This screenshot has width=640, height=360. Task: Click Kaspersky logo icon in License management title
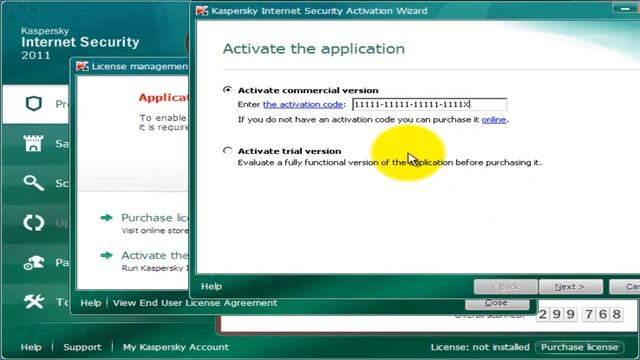(82, 66)
